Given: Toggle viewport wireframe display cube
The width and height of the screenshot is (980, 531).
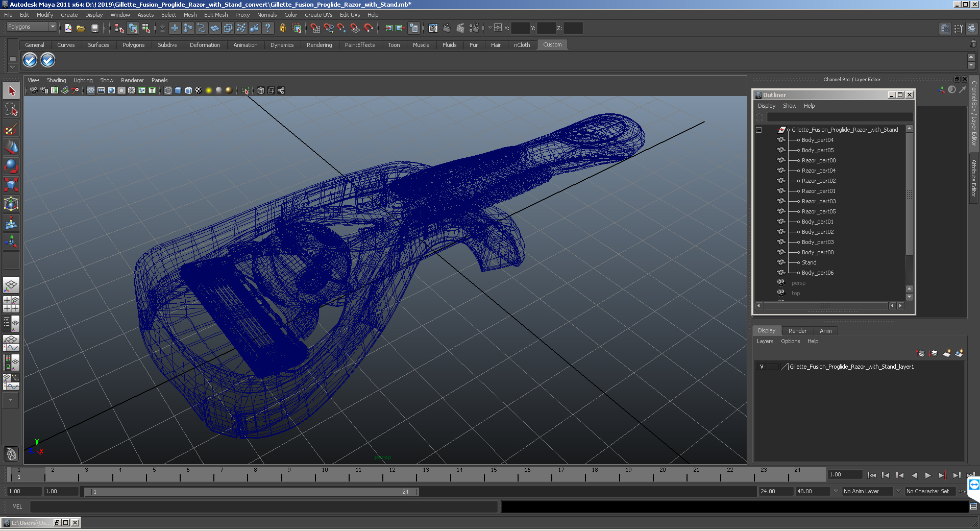Looking at the screenshot, I should click(168, 90).
